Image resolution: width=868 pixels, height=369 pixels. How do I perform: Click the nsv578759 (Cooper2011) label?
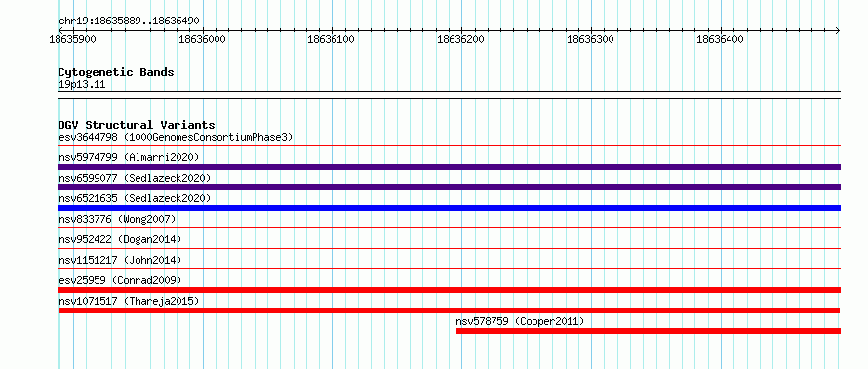(520, 321)
